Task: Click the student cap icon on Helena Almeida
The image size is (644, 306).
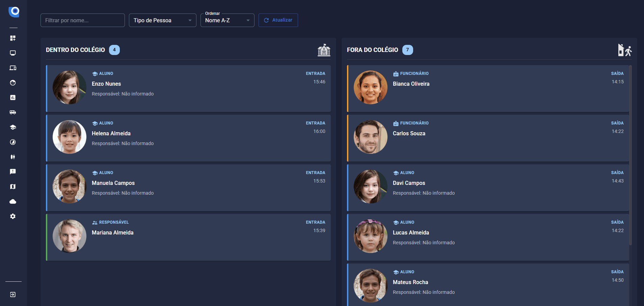Action: pos(95,123)
